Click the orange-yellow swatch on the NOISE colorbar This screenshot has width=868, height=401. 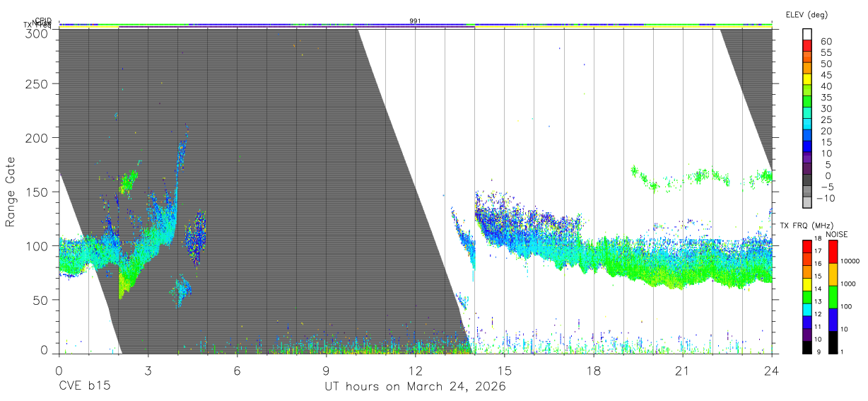pos(833,274)
